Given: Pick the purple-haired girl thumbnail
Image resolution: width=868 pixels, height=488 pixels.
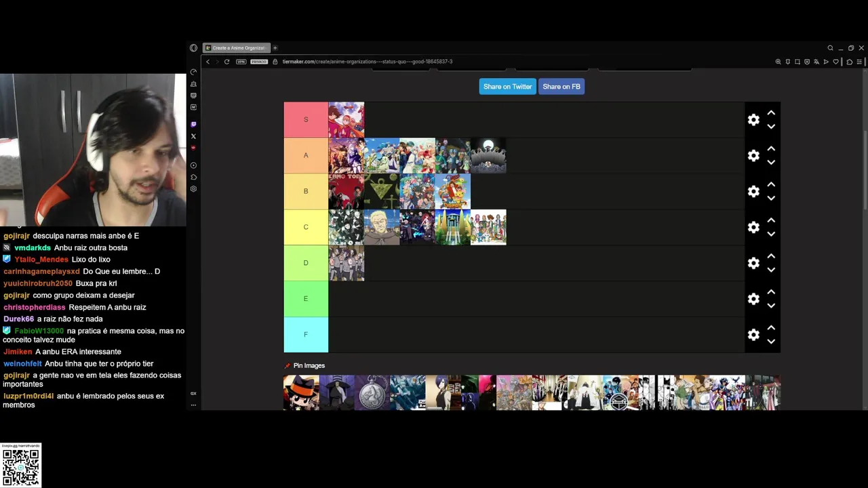Looking at the screenshot, I should click(x=443, y=392).
